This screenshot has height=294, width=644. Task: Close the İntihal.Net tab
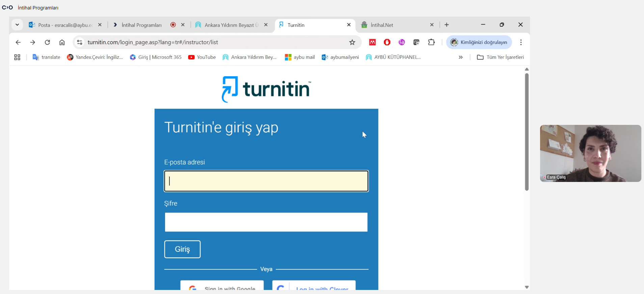(x=432, y=25)
